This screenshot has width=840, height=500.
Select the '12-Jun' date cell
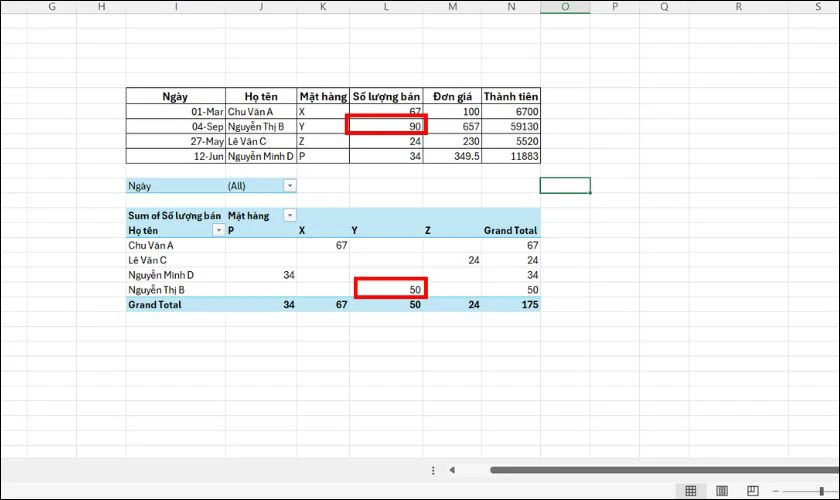[x=176, y=156]
